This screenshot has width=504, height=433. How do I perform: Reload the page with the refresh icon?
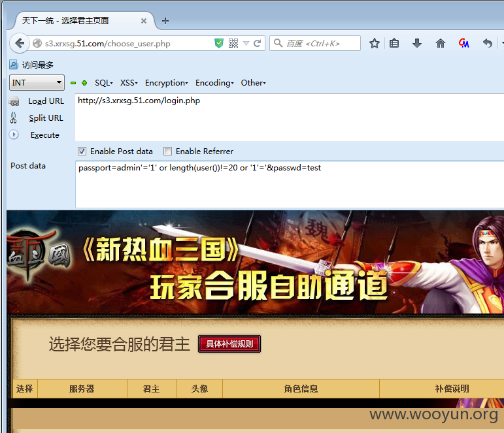coord(257,43)
